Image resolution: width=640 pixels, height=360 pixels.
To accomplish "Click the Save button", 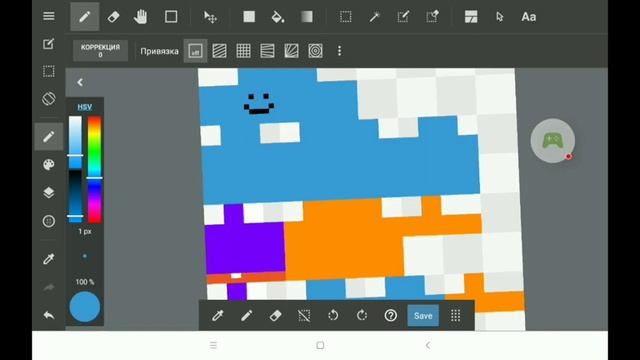I will [x=423, y=316].
